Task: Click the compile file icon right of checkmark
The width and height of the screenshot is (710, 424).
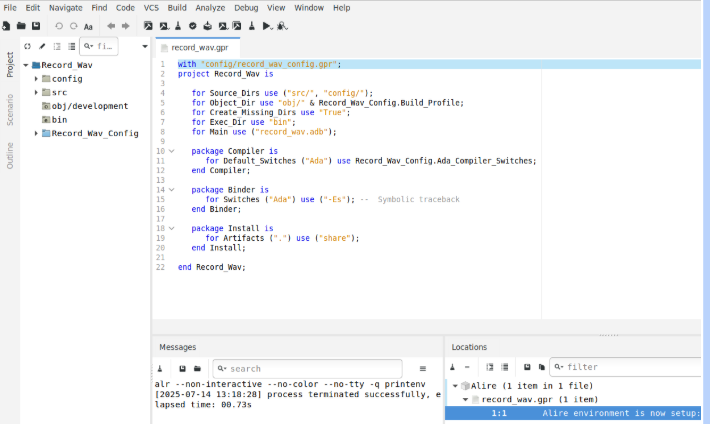Action: [x=207, y=26]
